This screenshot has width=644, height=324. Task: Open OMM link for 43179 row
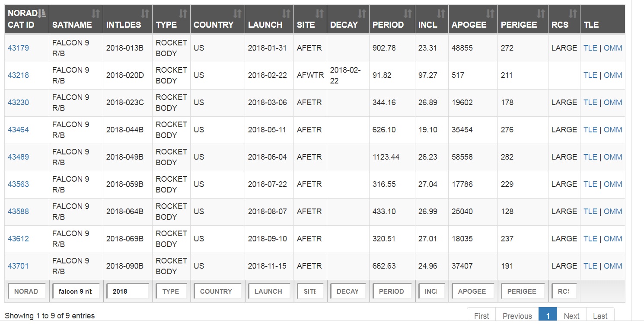pos(613,48)
